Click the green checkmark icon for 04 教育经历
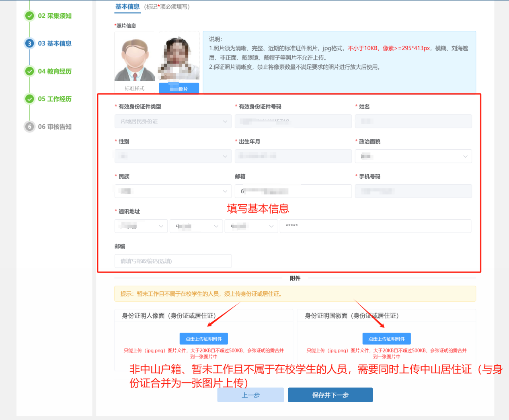The width and height of the screenshot is (509, 420). tap(29, 71)
